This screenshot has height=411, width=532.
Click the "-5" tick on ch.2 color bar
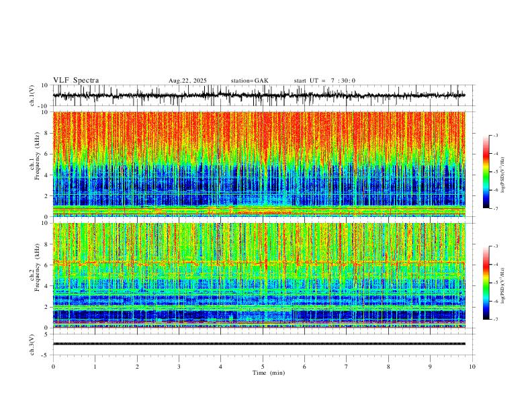click(495, 283)
